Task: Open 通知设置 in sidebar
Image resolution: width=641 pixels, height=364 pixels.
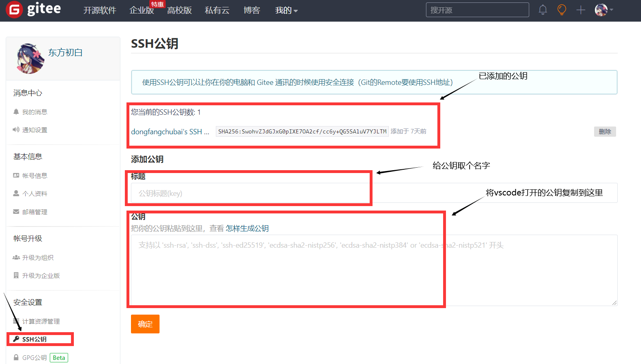Action: point(35,130)
